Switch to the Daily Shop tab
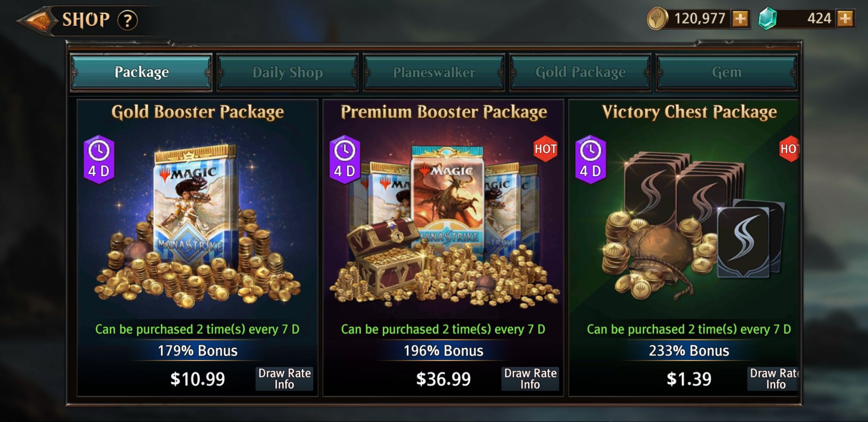Screen dimensions: 868x422 click(x=288, y=72)
